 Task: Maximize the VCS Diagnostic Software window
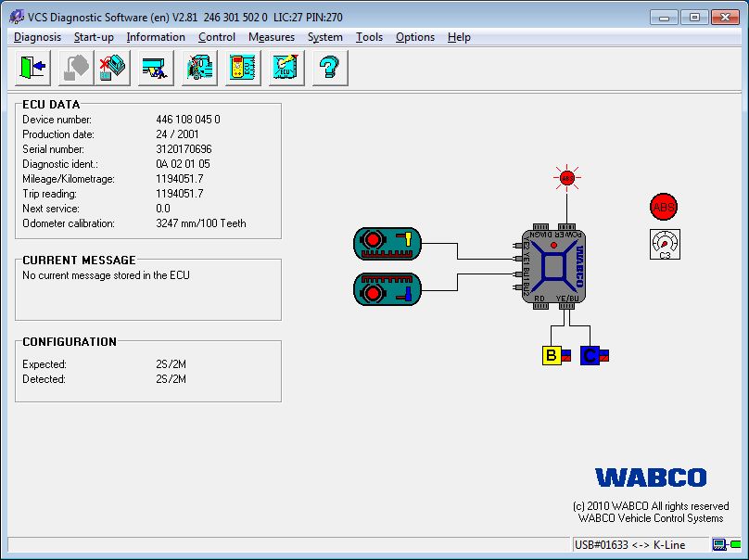click(x=694, y=18)
